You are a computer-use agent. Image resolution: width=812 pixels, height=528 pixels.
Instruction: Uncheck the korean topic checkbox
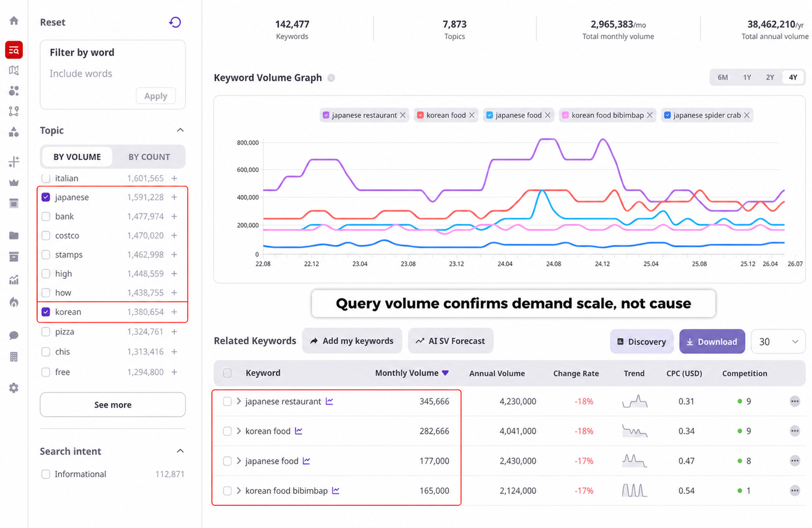pos(46,312)
